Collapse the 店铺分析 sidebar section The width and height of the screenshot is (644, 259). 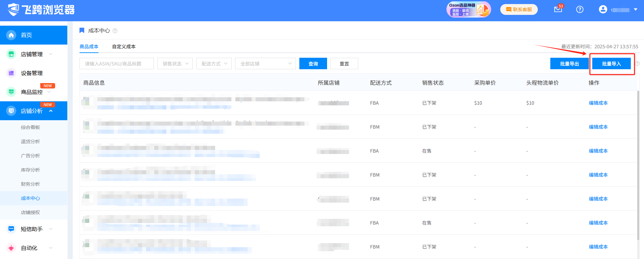[x=51, y=111]
